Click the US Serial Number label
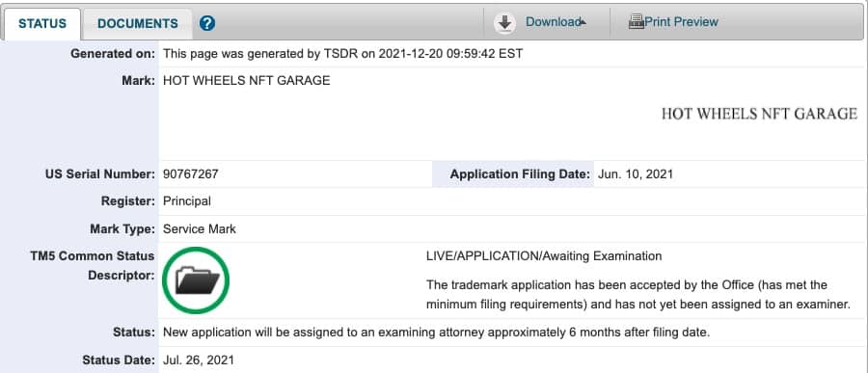Viewport: 868px width, 373px height. point(100,174)
